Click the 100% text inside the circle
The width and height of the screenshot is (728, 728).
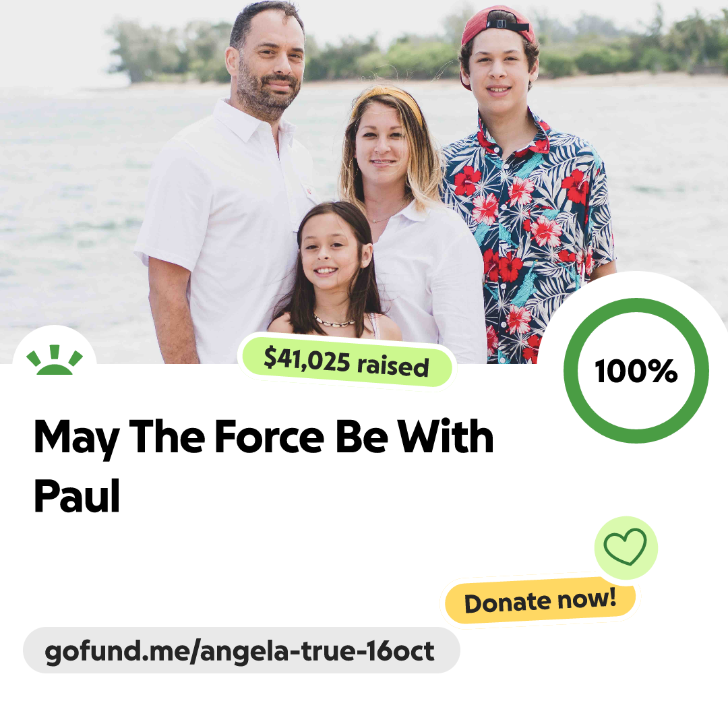coord(636,371)
